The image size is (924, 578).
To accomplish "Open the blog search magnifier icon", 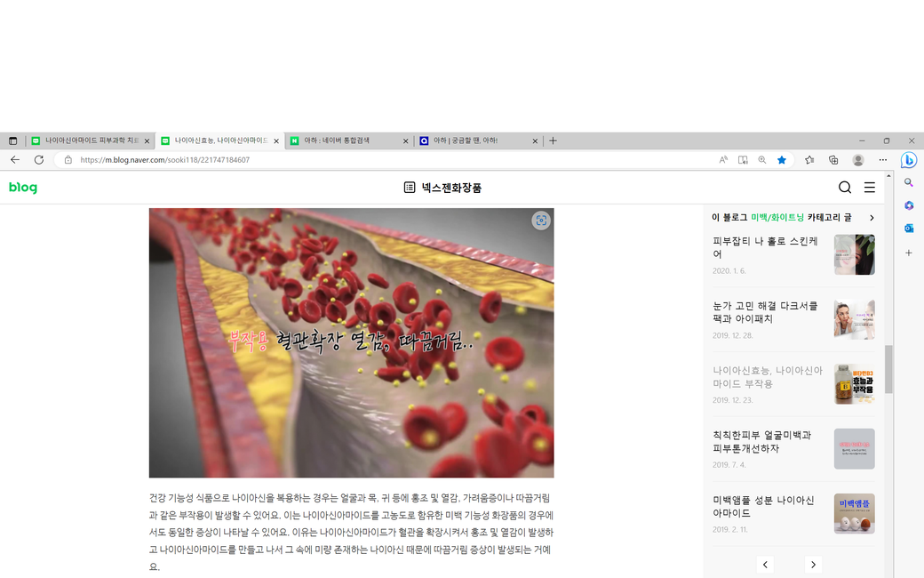I will [845, 188].
